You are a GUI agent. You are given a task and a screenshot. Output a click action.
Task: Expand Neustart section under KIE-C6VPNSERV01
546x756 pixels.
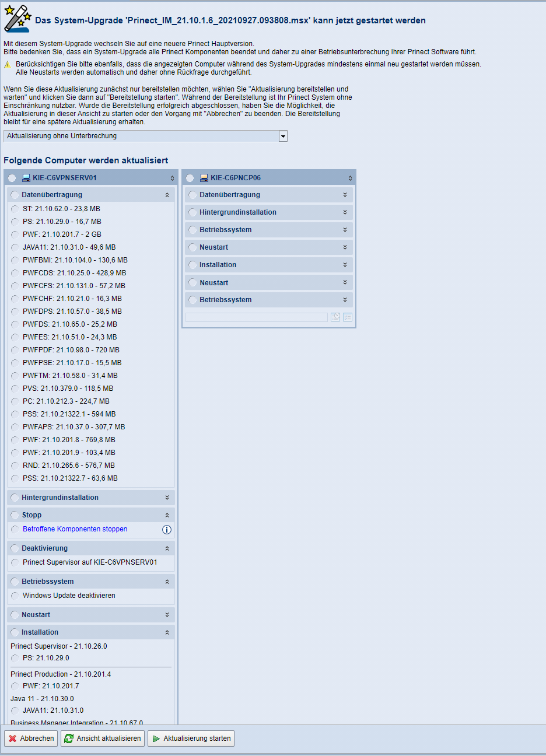click(x=167, y=615)
